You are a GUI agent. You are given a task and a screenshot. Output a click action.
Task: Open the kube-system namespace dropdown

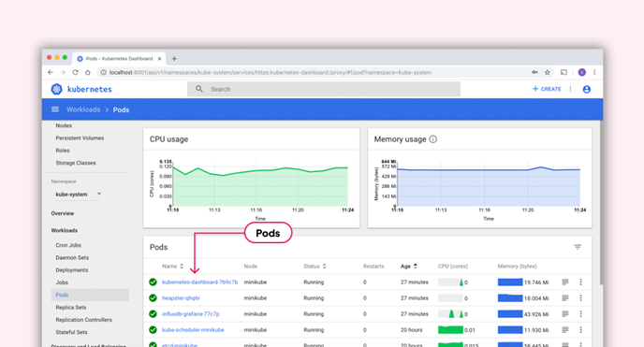(x=78, y=194)
